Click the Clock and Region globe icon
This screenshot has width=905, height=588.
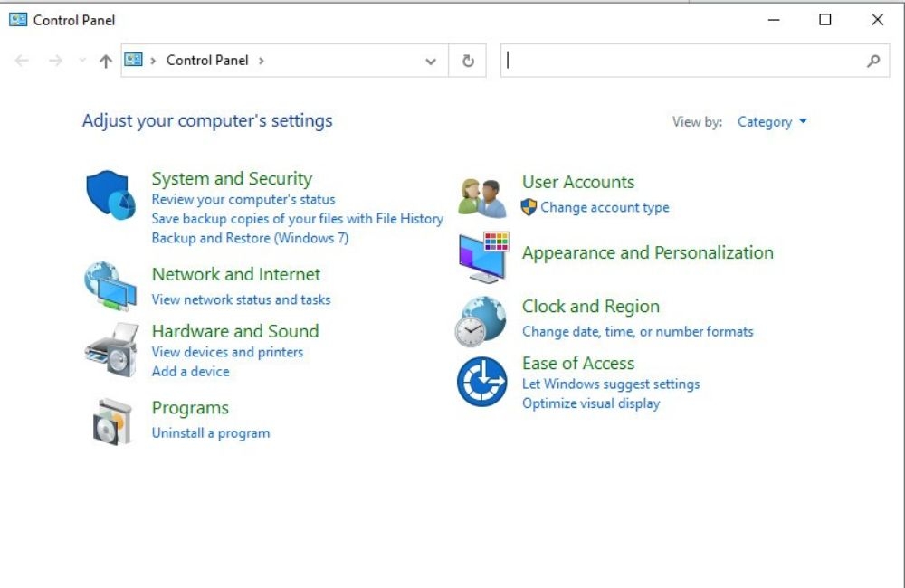pyautogui.click(x=481, y=321)
